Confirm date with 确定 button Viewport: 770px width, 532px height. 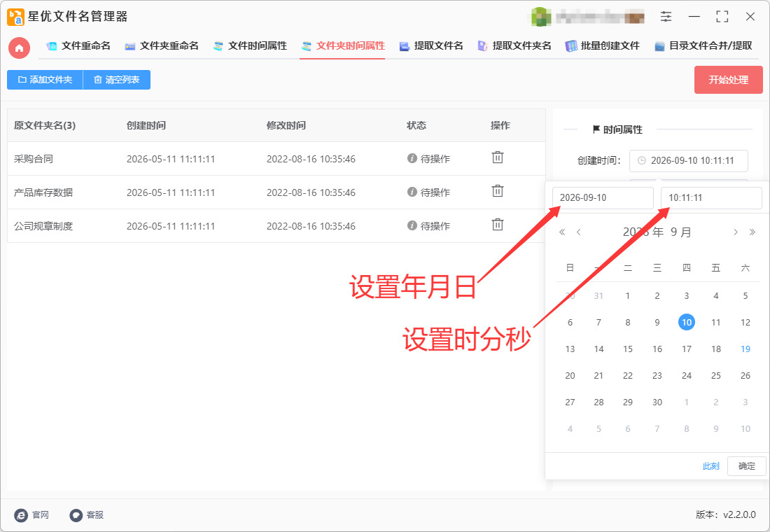click(746, 465)
